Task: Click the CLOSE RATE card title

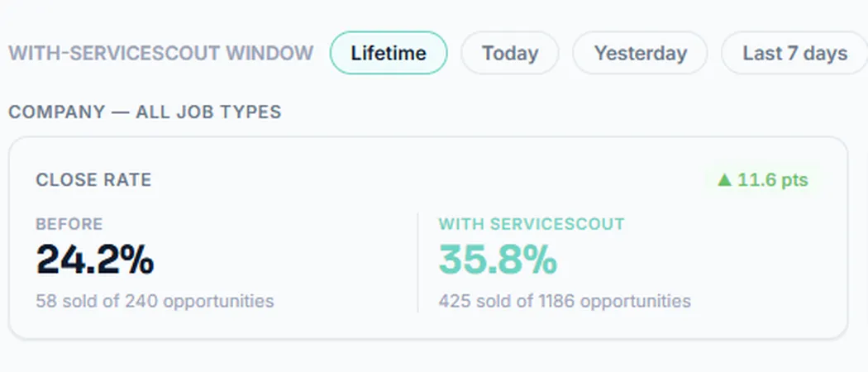Action: coord(93,180)
